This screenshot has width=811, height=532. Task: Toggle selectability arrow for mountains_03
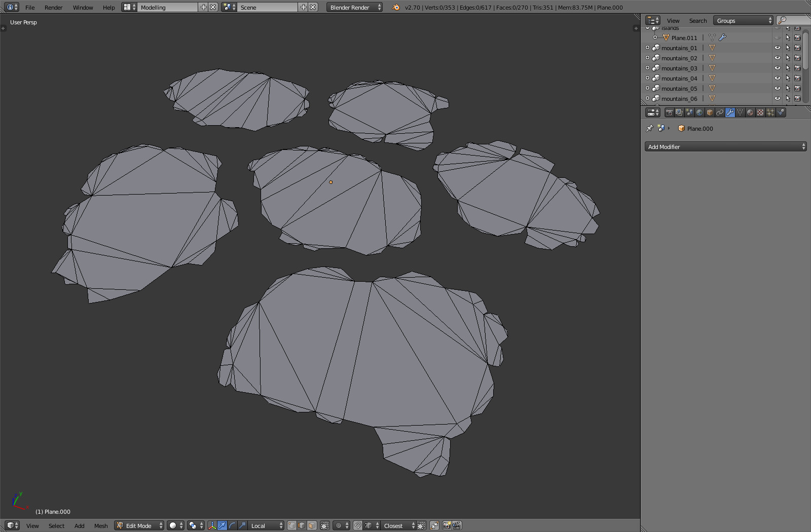(788, 68)
